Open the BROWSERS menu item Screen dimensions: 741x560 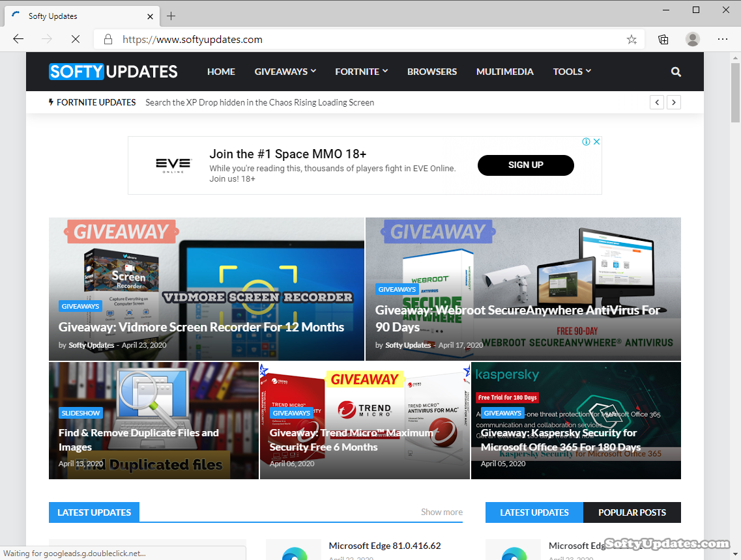tap(432, 72)
